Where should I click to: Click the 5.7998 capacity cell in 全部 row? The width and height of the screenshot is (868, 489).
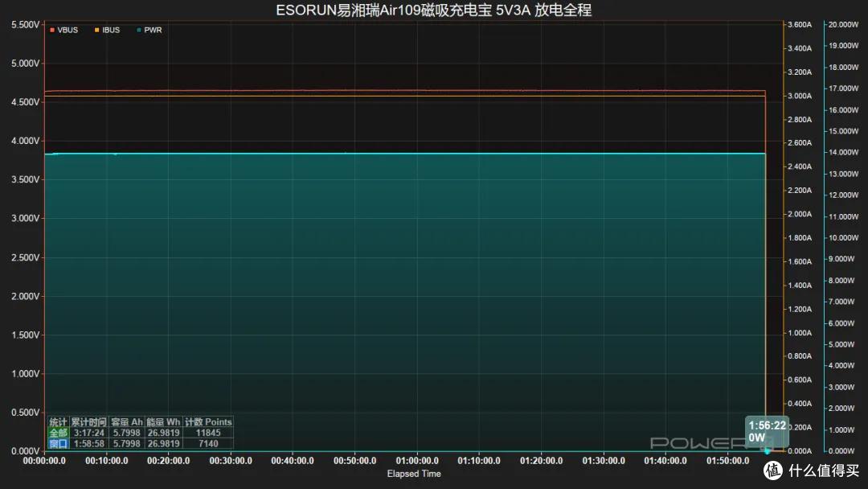(x=127, y=433)
